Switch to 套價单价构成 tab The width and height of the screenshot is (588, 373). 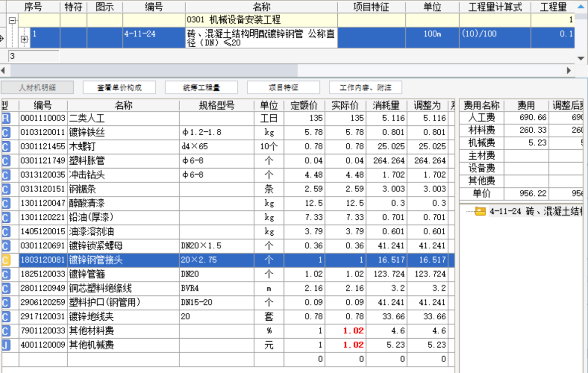coord(119,88)
